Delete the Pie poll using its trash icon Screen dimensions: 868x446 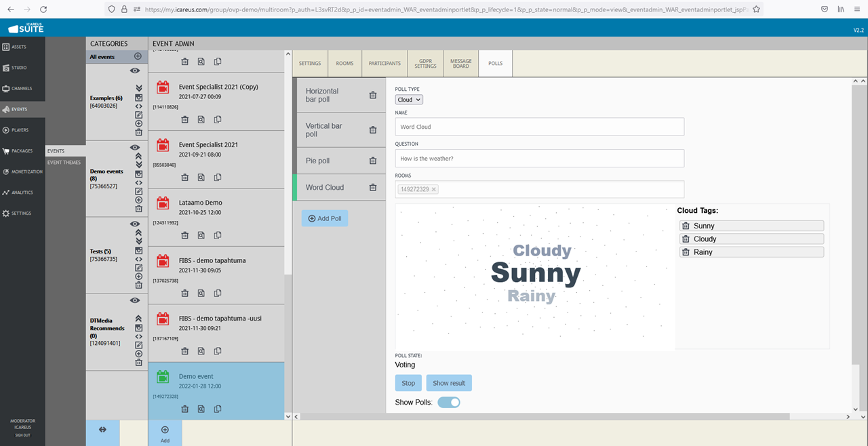point(372,161)
